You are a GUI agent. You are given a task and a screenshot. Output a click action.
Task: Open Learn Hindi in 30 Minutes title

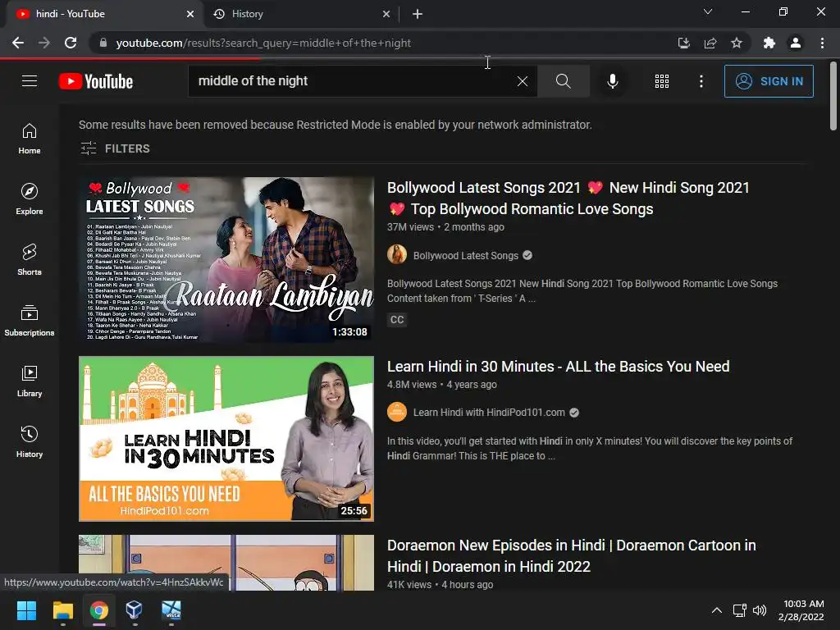click(558, 367)
